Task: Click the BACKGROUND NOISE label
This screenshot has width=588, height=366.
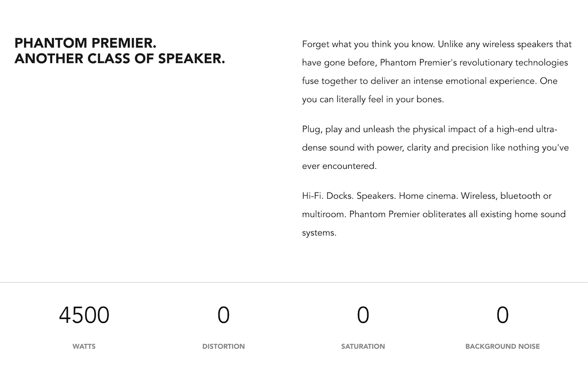Action: click(502, 346)
